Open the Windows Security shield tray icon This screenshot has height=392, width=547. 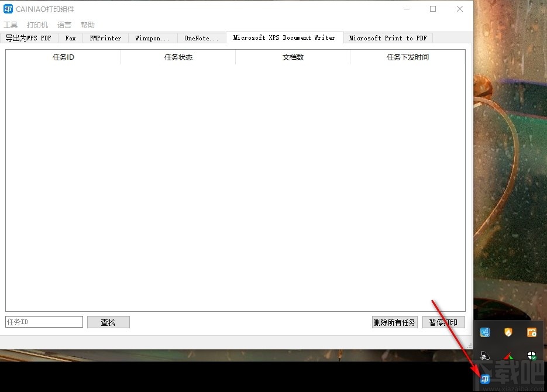[531, 355]
